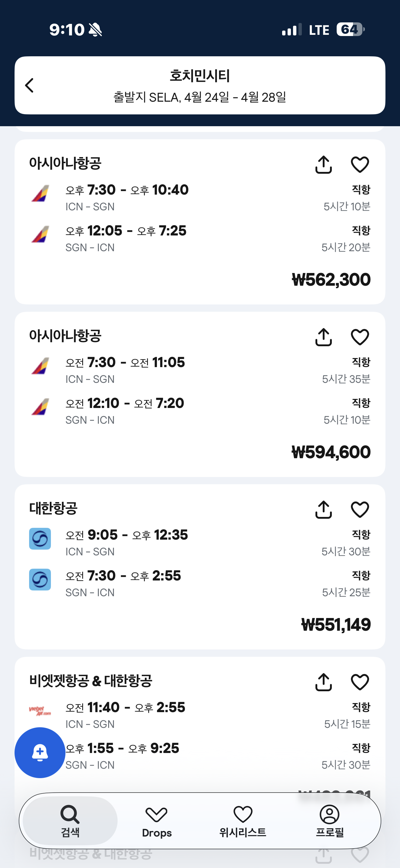Share the ₩551,149 Korean Air flight

[323, 509]
